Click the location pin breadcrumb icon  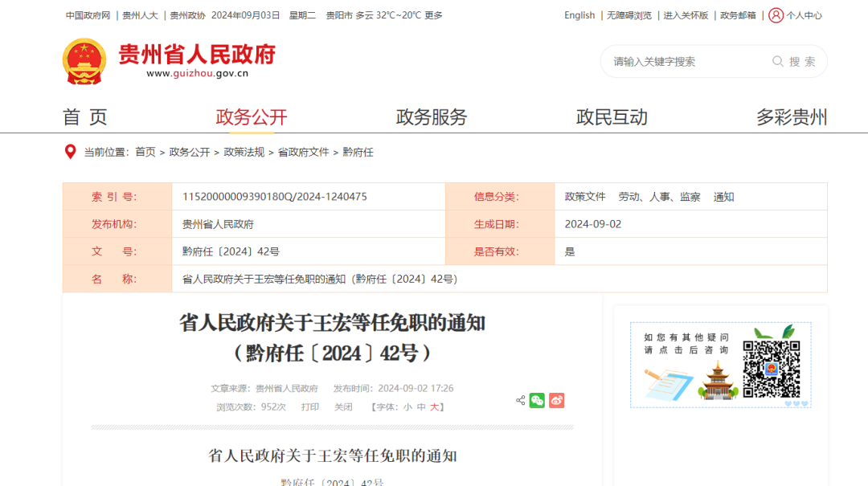pyautogui.click(x=71, y=152)
